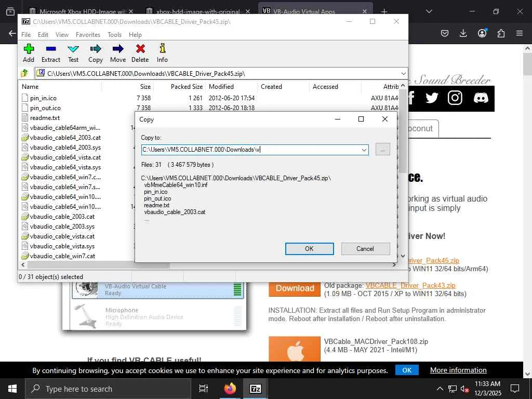Open Firefox downloads arrow icon
The image size is (532, 399).
pos(463,33)
